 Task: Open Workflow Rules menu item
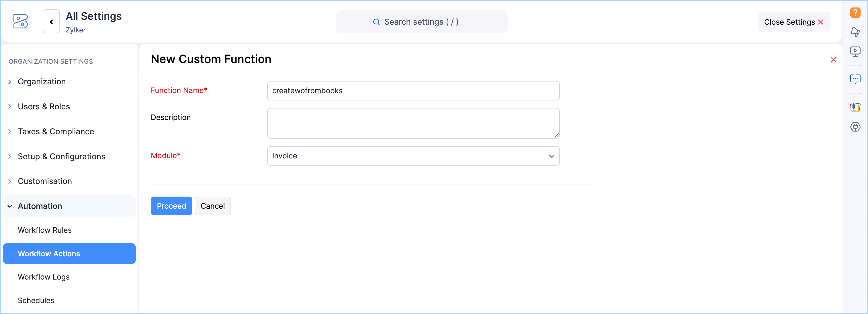[44, 230]
